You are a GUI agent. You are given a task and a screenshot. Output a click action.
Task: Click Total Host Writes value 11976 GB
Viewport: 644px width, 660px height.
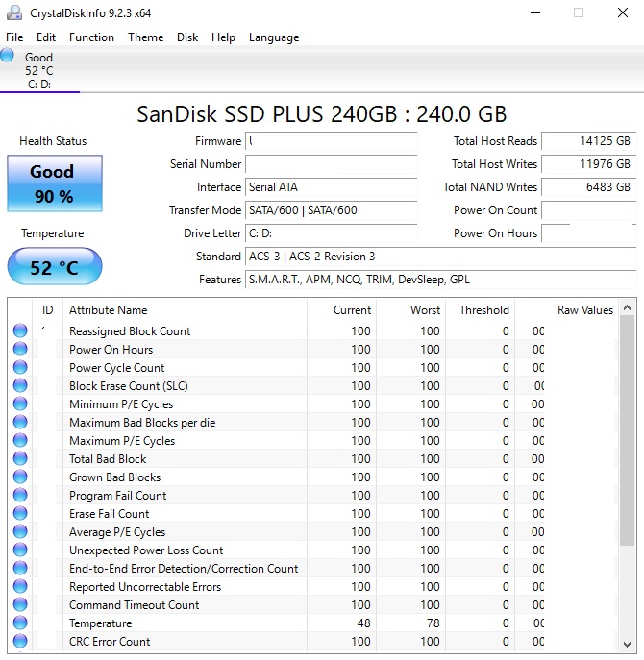pos(589,164)
